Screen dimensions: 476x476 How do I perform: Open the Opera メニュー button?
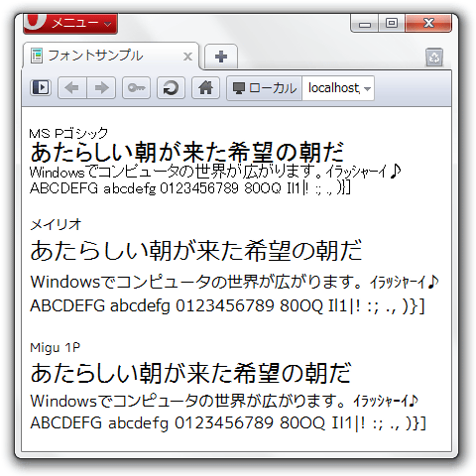point(70,23)
